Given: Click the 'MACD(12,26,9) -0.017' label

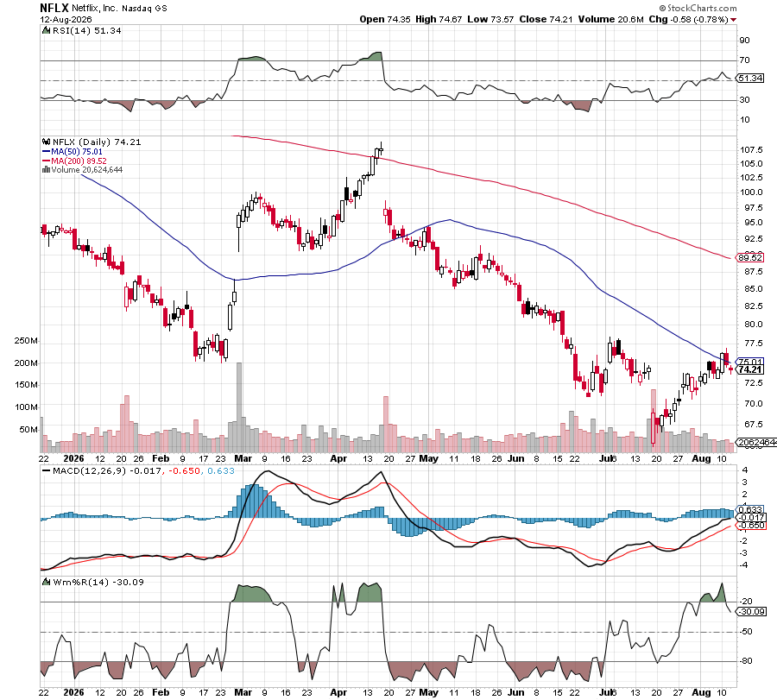Looking at the screenshot, I should (107, 470).
